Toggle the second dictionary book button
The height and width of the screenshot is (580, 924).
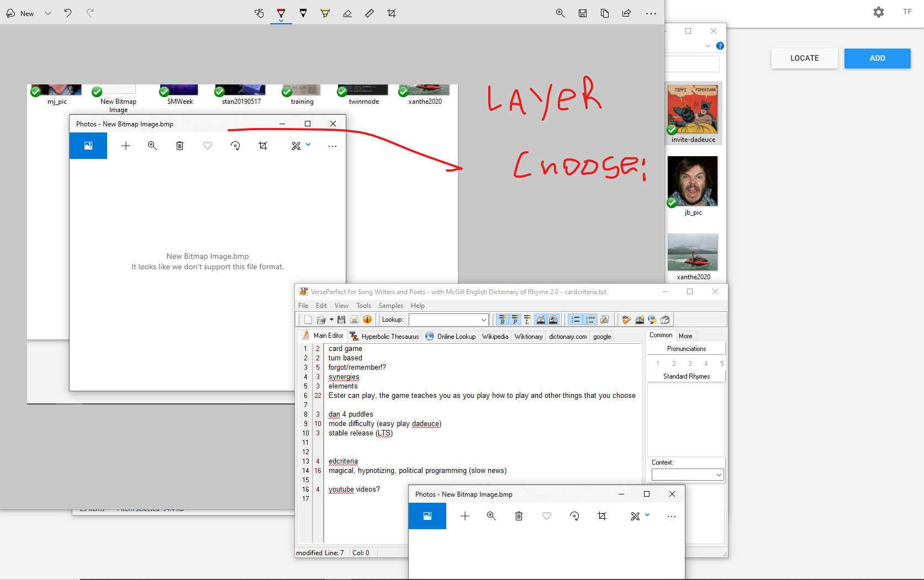pos(553,320)
